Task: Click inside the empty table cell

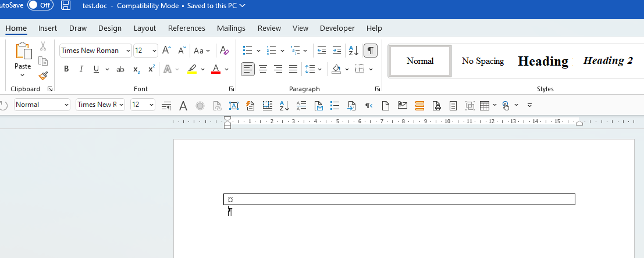Action: click(x=399, y=199)
